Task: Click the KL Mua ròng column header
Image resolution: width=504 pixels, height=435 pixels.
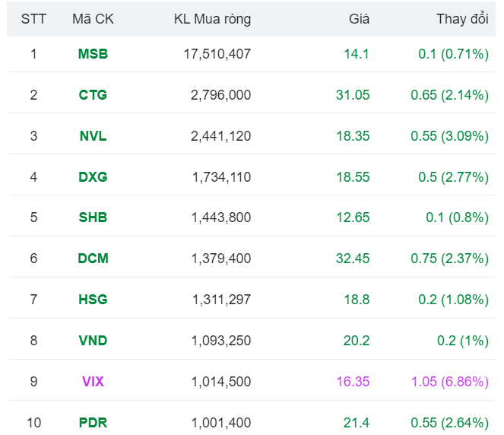Action: pos(212,19)
